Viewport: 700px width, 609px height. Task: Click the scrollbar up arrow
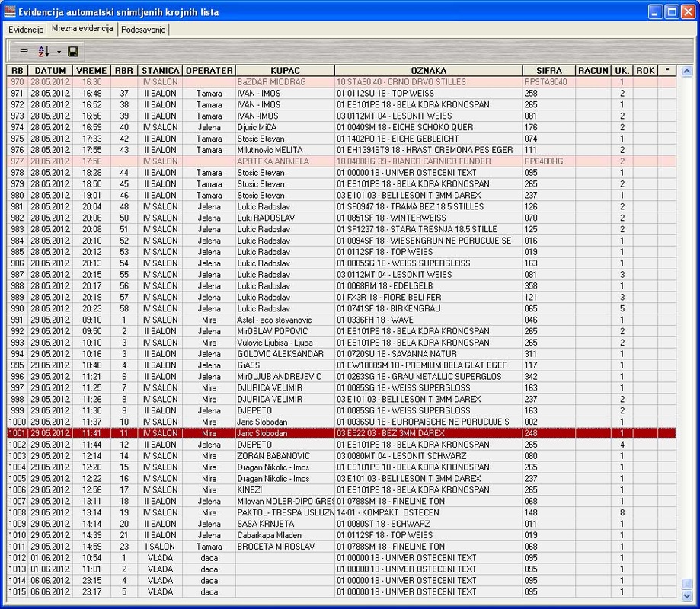686,71
